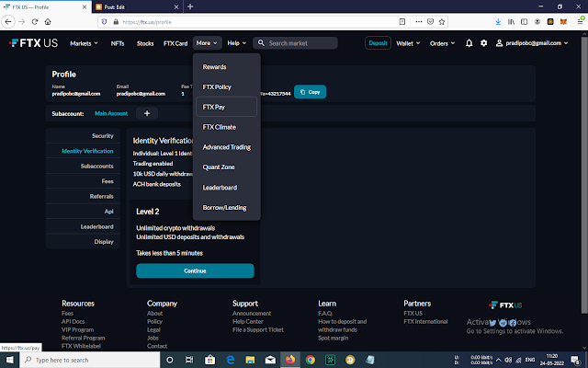Open MetaMask fox extension

(563, 22)
